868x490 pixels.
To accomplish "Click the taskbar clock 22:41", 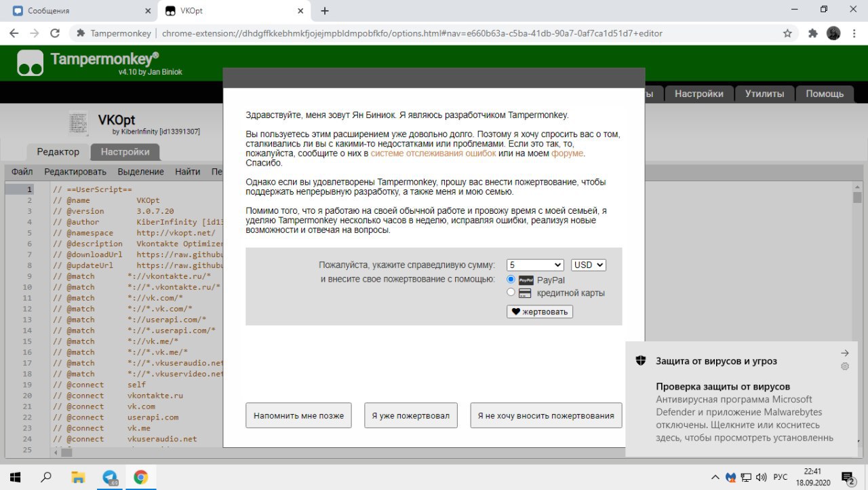I will click(812, 471).
